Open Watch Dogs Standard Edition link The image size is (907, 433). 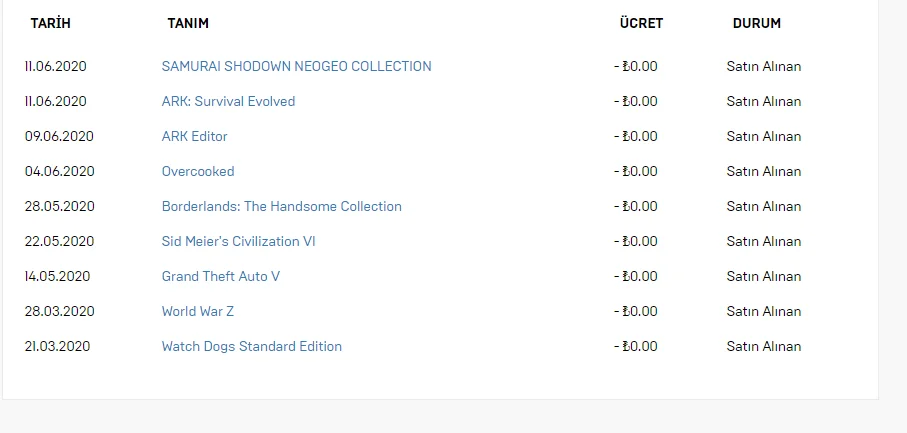point(251,346)
